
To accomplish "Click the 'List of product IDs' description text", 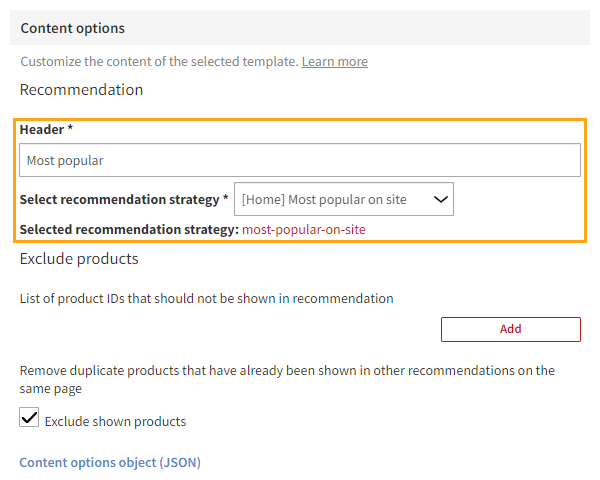I will 206,298.
